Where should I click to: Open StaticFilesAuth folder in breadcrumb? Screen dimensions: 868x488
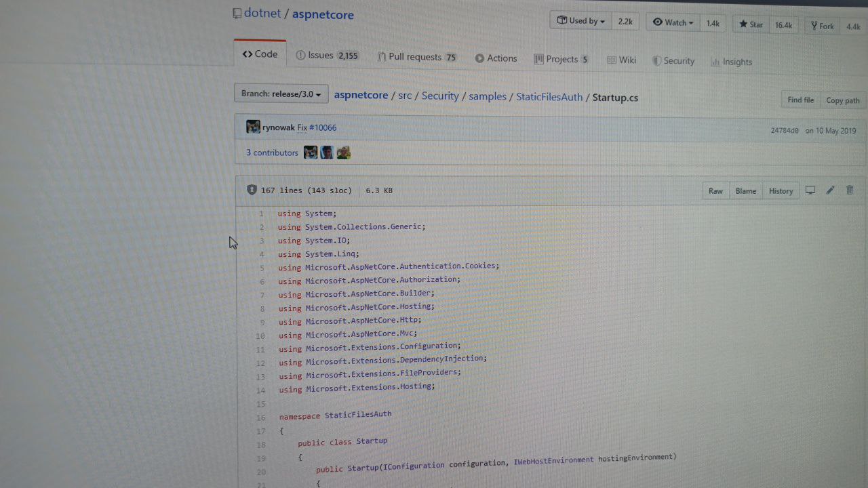[549, 97]
